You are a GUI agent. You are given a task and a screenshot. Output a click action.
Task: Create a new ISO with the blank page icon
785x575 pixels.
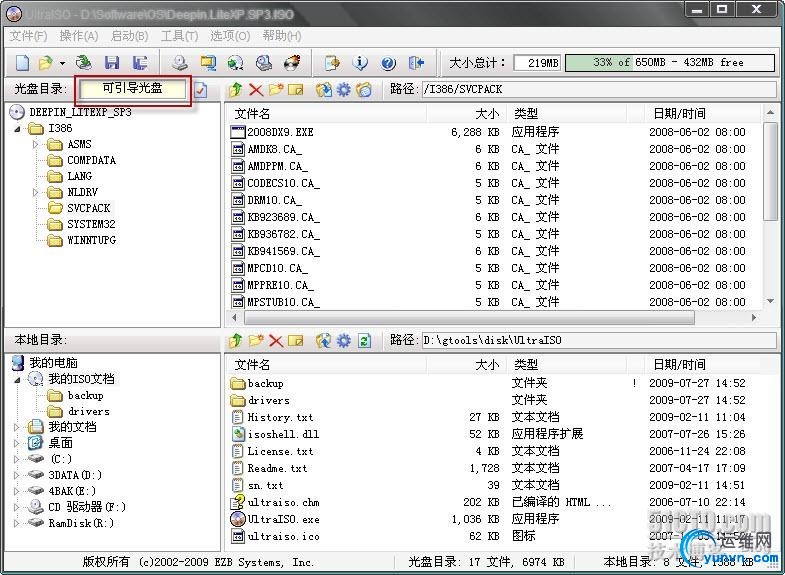point(22,63)
